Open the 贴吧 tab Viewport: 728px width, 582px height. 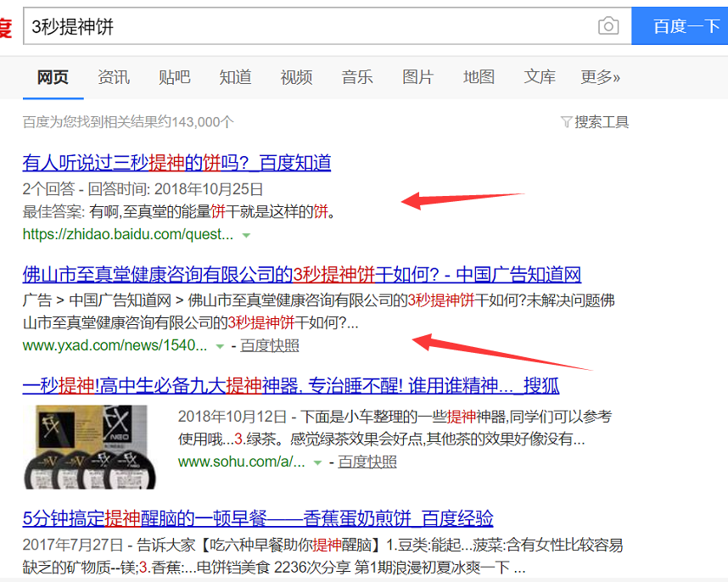(175, 77)
